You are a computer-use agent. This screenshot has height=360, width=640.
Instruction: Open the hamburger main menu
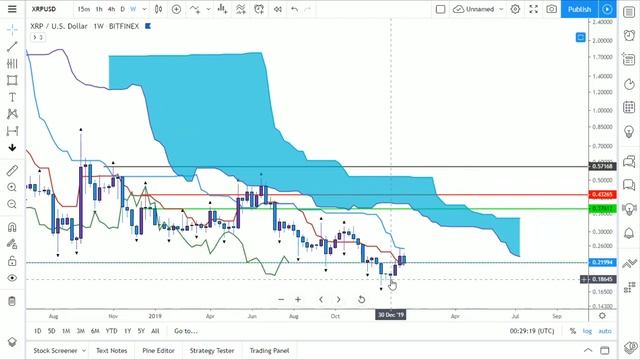pos(12,9)
